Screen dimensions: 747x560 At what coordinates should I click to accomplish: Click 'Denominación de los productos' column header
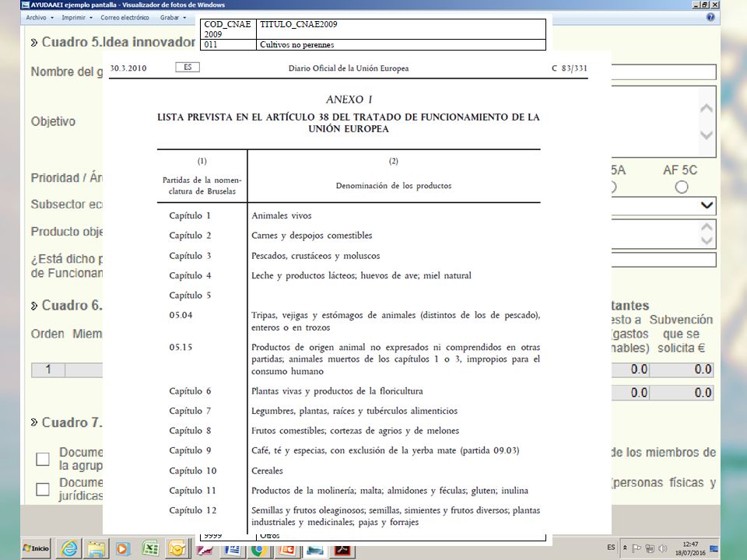coord(394,186)
